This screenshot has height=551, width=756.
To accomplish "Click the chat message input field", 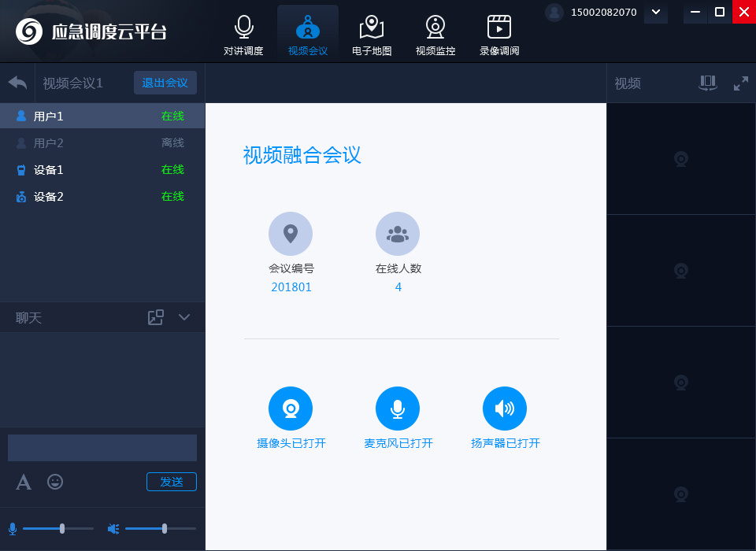I will coord(102,448).
